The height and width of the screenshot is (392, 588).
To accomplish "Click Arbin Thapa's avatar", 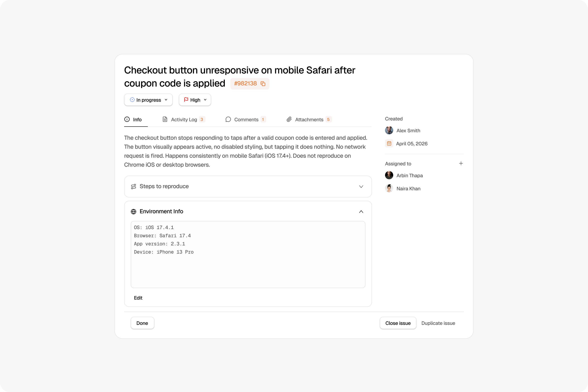I will (389, 175).
